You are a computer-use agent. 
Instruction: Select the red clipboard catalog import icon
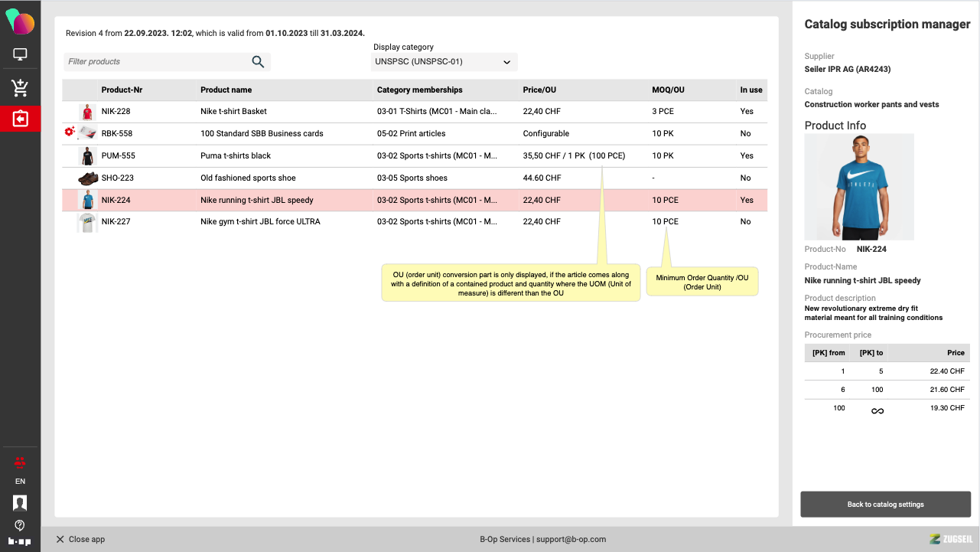tap(20, 119)
